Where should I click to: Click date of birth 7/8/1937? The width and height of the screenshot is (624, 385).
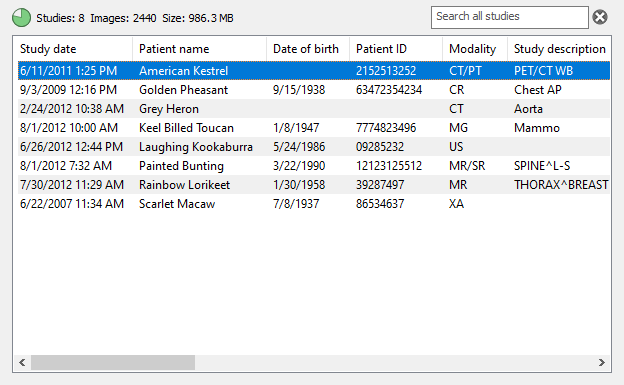point(296,204)
